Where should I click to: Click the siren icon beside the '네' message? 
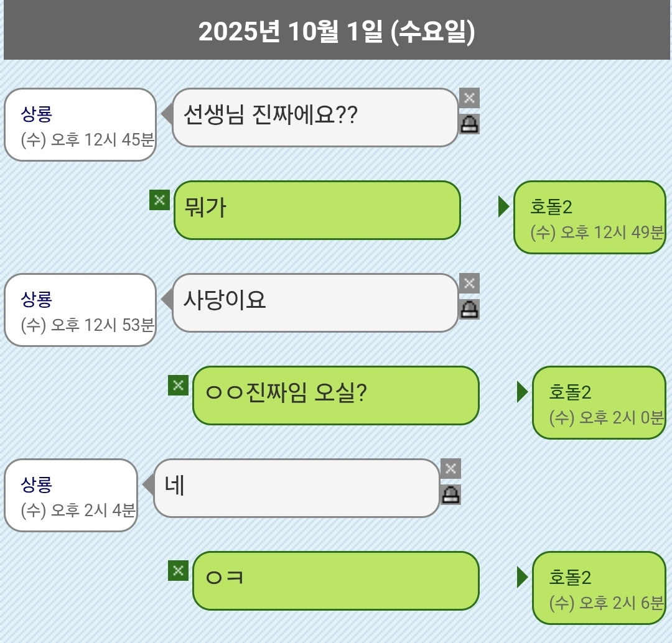tap(450, 495)
